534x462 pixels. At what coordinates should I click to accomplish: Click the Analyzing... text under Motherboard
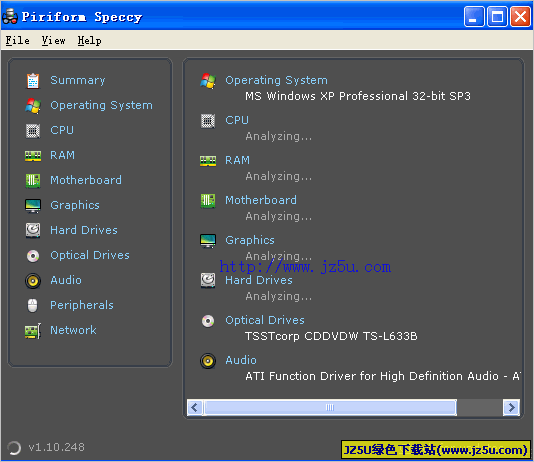click(279, 217)
